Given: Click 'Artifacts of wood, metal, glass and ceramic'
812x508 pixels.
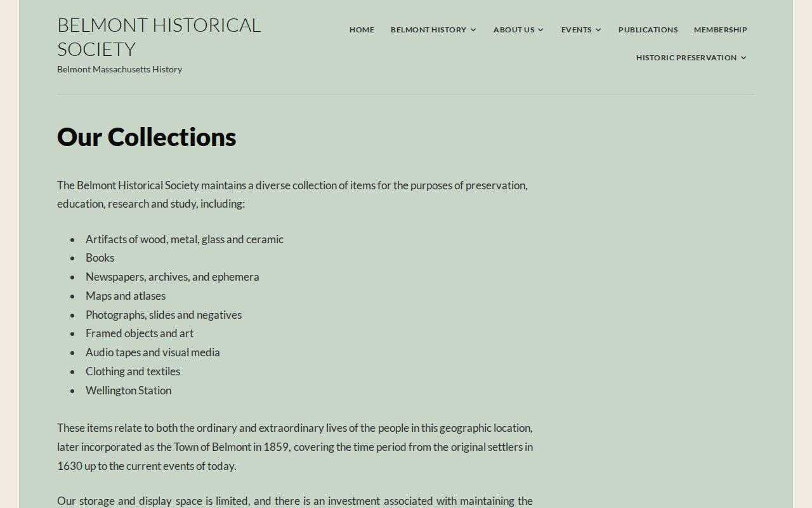Looking at the screenshot, I should point(185,239).
